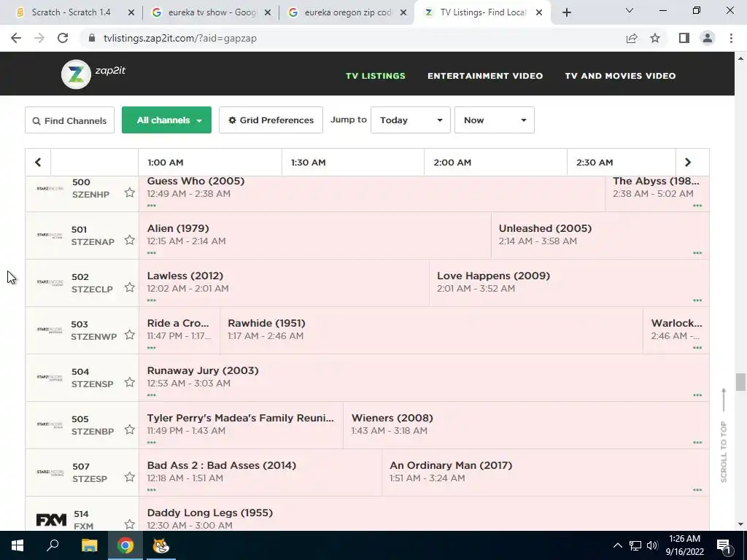
Task: Open Rawhide (1951) listing
Action: [x=266, y=323]
